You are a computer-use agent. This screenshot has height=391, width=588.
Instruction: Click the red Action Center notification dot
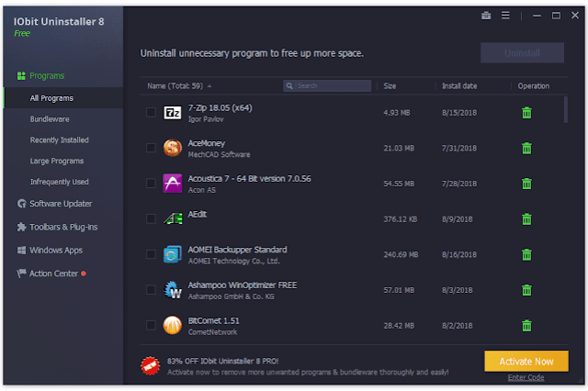[84, 274]
